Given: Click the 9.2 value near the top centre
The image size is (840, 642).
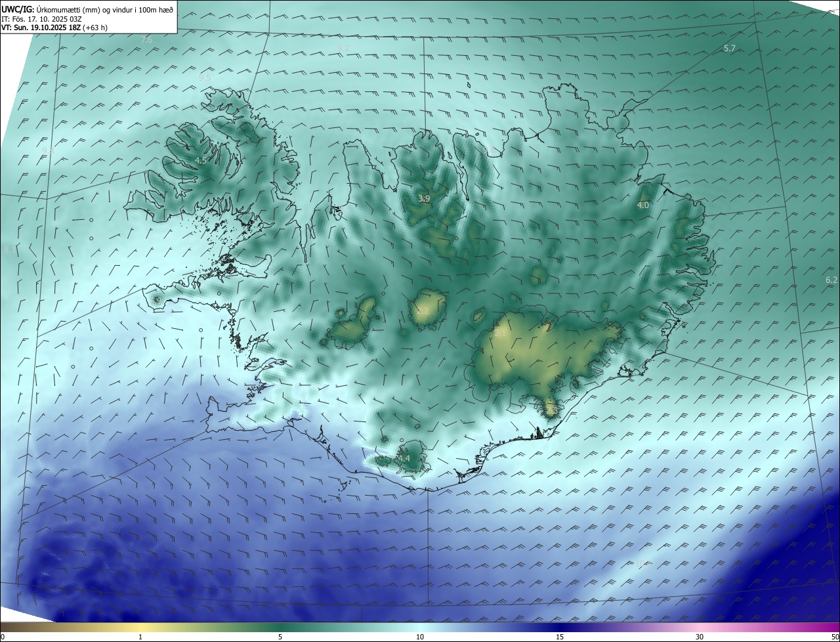Looking at the screenshot, I should (343, 49).
